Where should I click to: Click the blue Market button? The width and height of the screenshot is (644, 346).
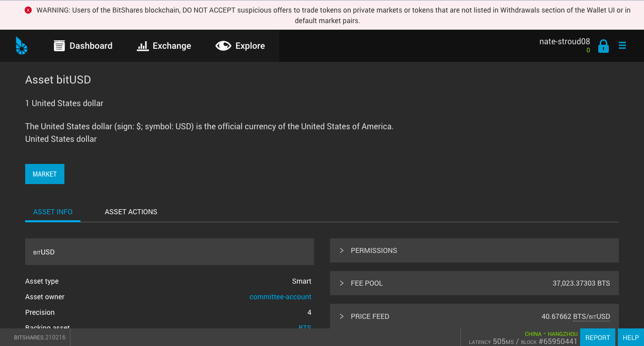tap(45, 174)
